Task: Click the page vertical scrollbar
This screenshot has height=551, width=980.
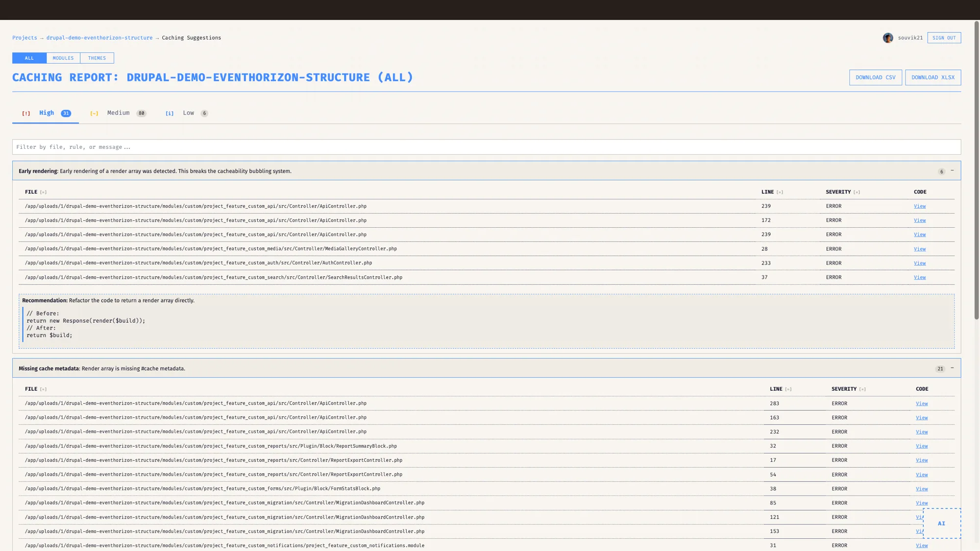Action: point(977,170)
